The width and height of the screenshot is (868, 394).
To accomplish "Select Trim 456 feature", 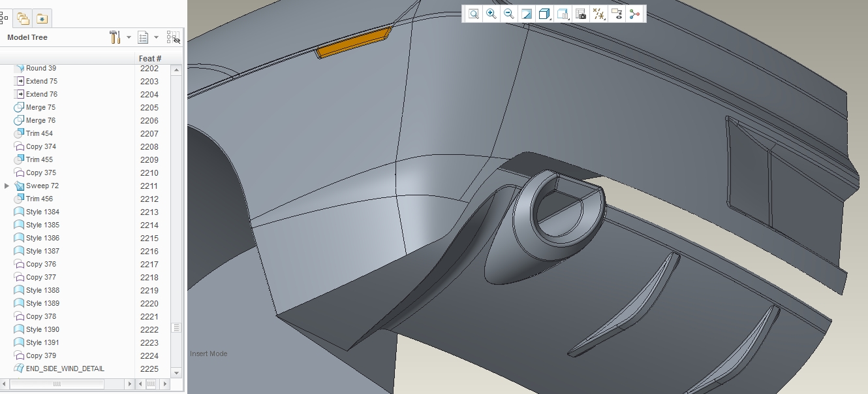I will click(x=39, y=199).
